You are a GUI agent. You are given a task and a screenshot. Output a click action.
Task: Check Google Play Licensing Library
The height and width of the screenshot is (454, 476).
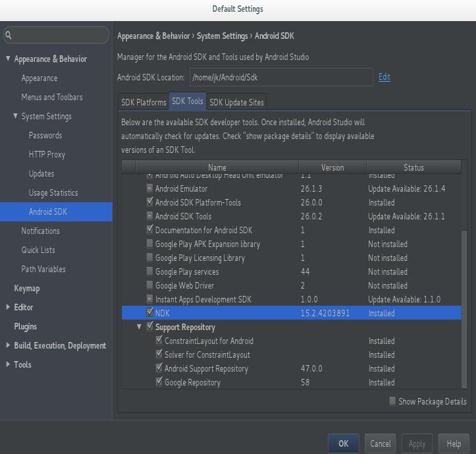(149, 258)
